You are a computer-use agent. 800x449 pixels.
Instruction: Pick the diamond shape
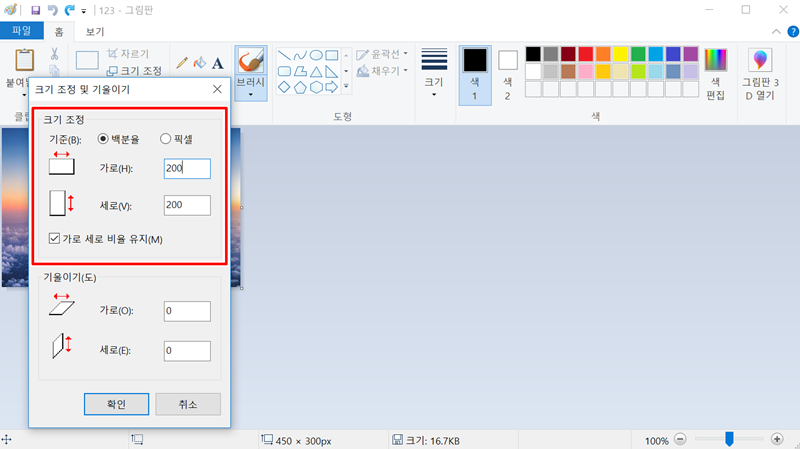click(284, 87)
